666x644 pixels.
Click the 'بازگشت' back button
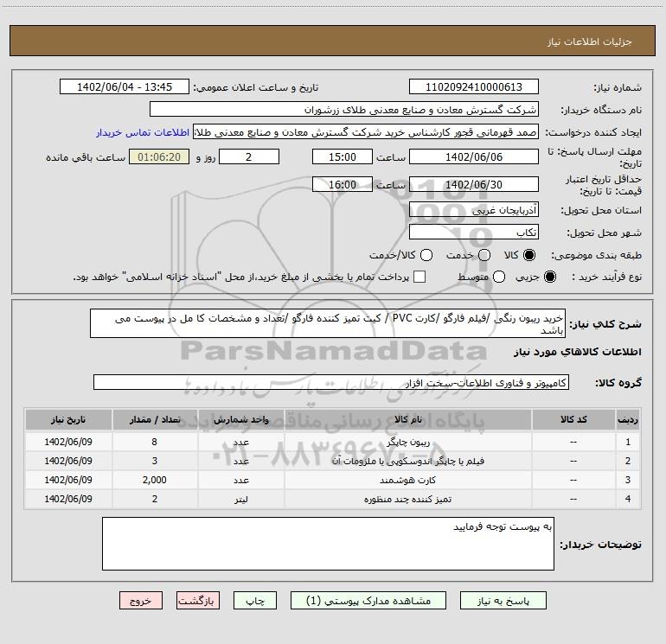[x=198, y=601]
